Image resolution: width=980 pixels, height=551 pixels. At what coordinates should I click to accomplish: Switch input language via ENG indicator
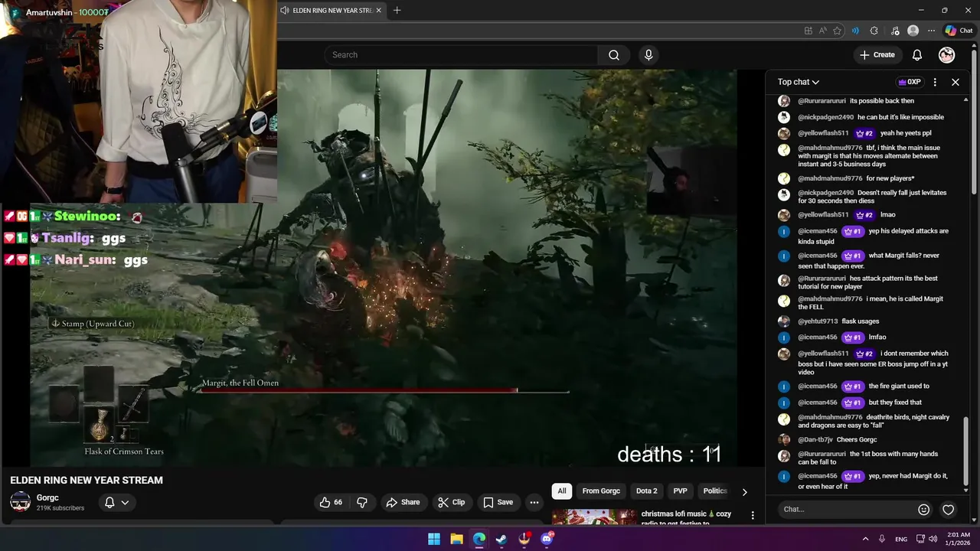[901, 539]
